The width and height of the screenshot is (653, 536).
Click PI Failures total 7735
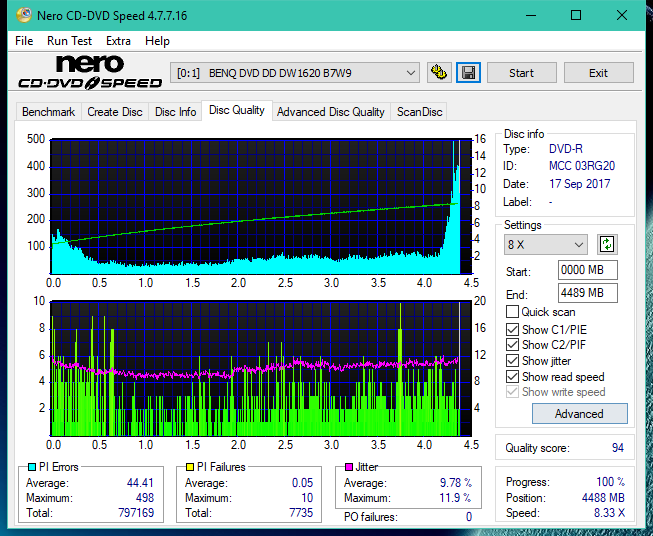[x=301, y=512]
